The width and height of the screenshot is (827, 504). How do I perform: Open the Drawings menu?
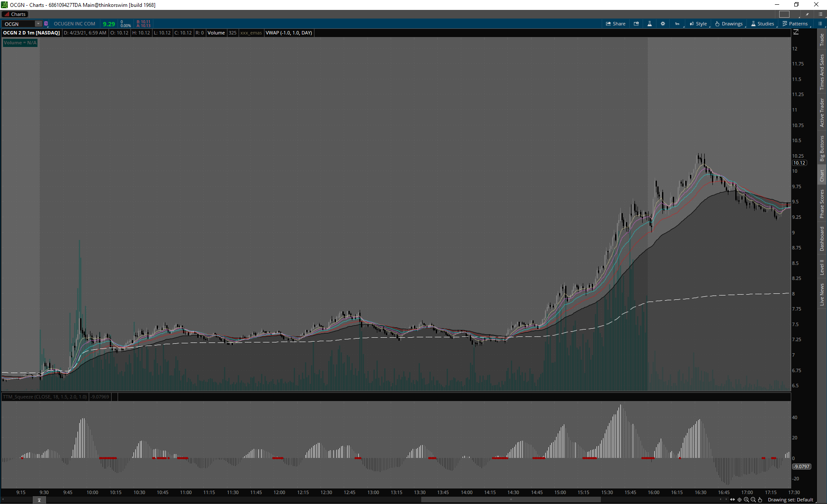pos(729,24)
